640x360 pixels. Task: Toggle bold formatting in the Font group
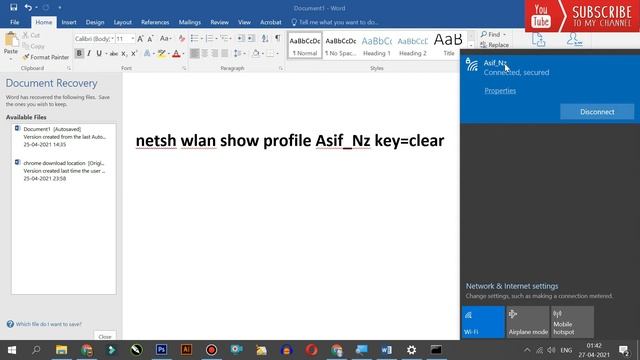79,53
